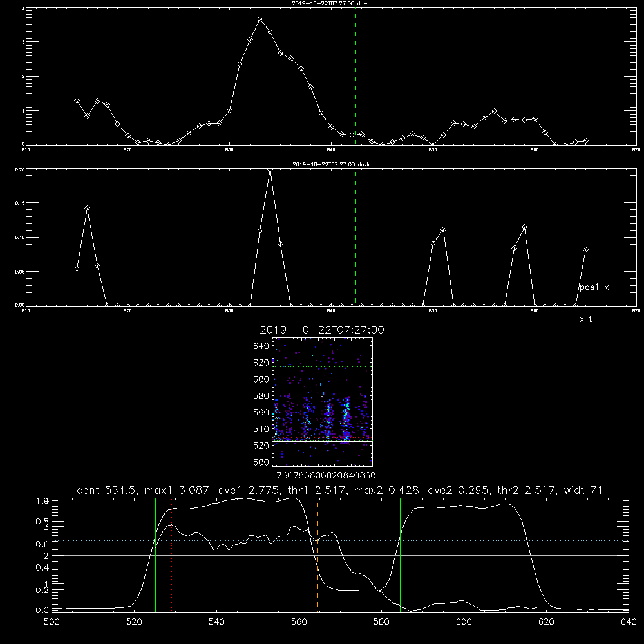
Task: Click the 'max2 0.428' value
Action: [386, 490]
